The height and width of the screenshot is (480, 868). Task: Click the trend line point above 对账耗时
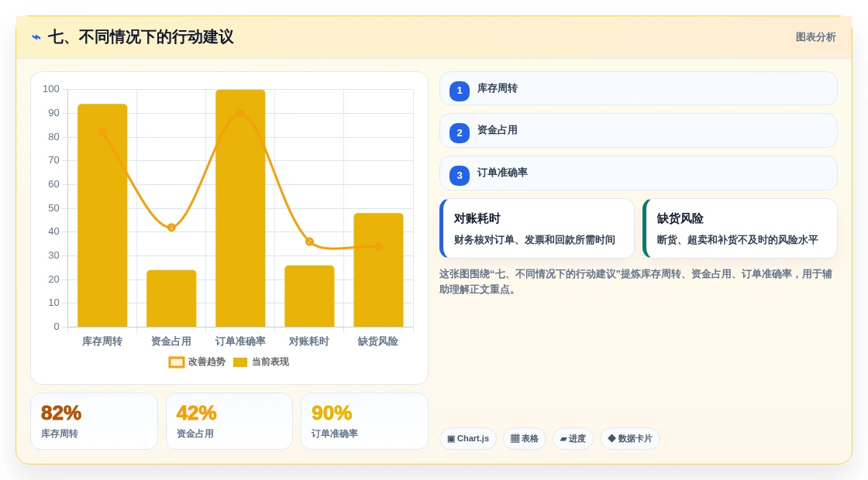point(309,242)
